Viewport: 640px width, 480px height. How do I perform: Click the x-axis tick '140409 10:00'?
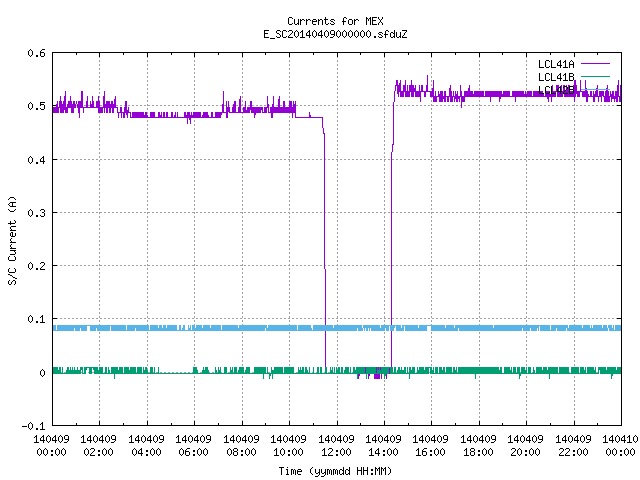(289, 445)
